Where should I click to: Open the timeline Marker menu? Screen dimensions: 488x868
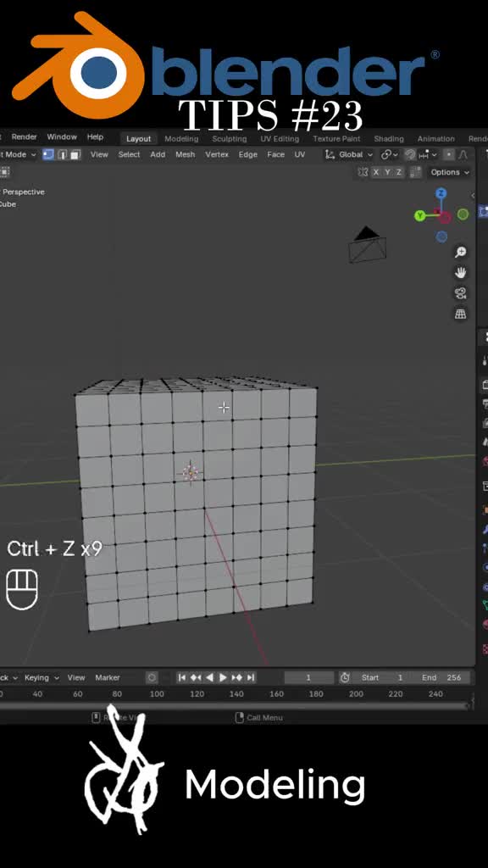pos(108,677)
